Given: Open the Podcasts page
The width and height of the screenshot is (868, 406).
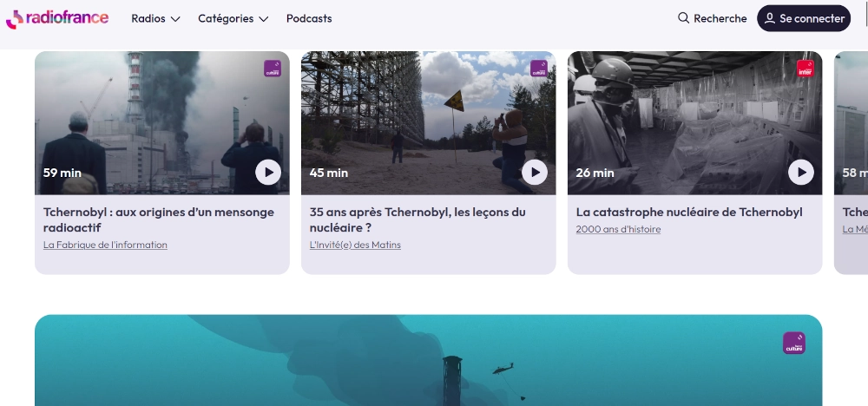Looking at the screenshot, I should [x=309, y=19].
